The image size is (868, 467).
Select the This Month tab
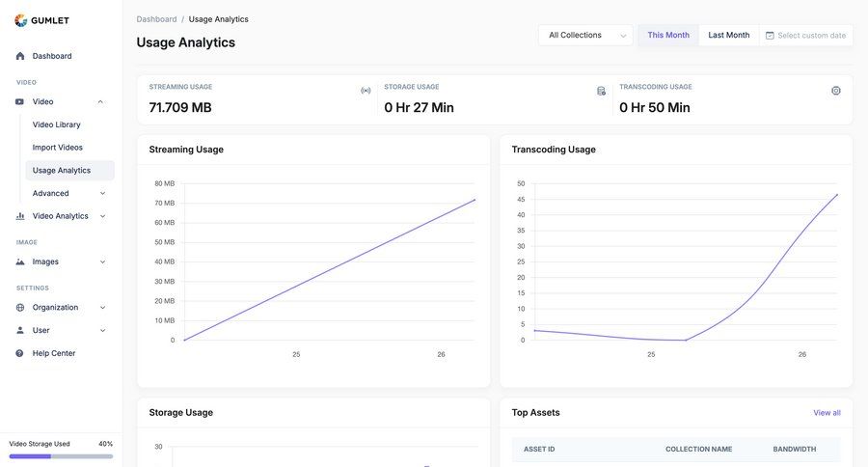click(x=668, y=35)
